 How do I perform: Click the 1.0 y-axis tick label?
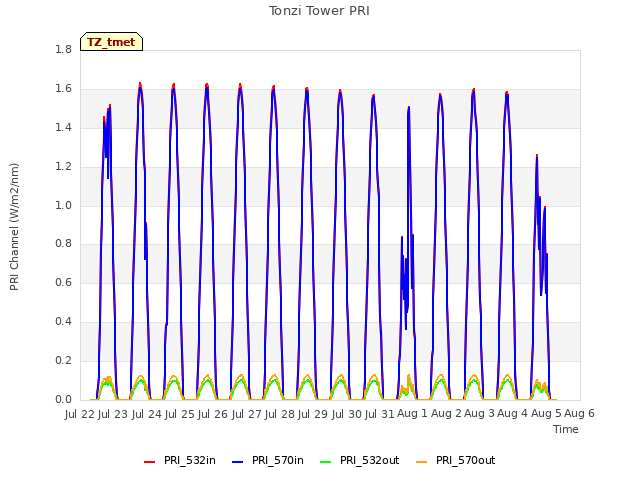(63, 205)
